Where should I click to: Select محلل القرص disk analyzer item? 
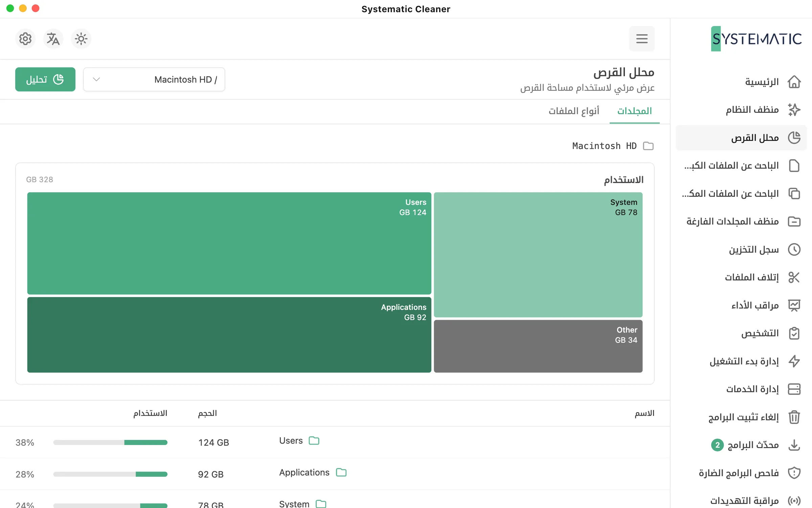741,138
